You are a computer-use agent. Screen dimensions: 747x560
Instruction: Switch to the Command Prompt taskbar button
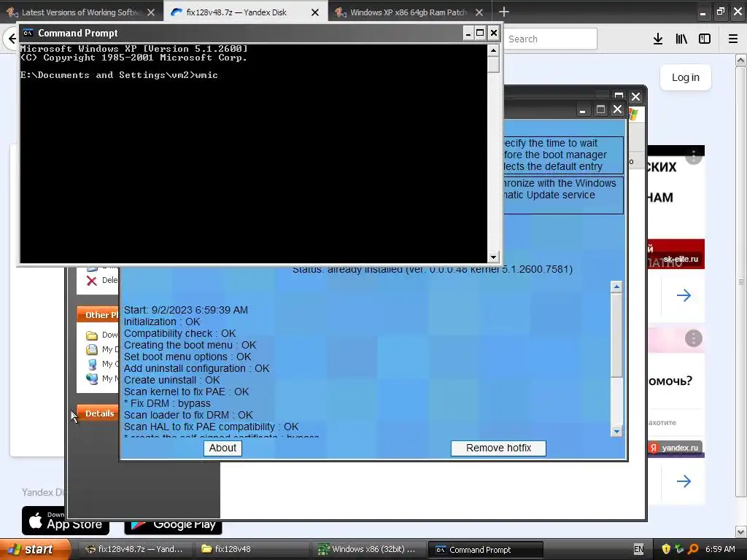click(485, 550)
